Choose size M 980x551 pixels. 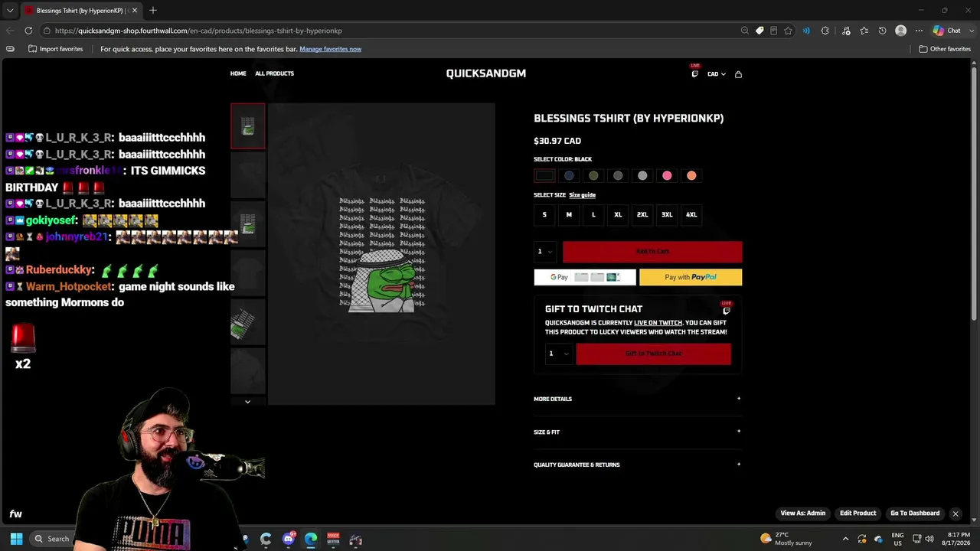point(569,215)
